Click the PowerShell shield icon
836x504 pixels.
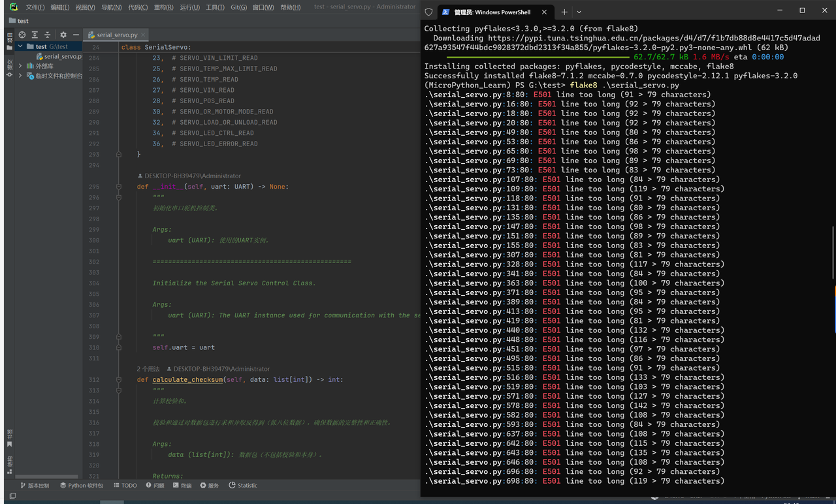[x=428, y=12]
